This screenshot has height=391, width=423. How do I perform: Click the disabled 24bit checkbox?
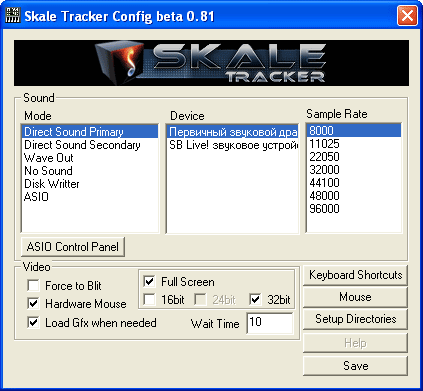tap(200, 300)
